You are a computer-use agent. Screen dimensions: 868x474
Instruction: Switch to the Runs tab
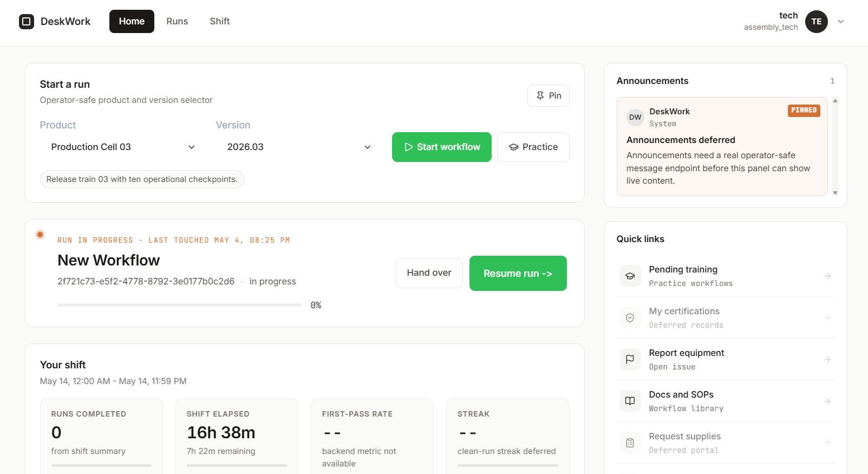click(177, 21)
